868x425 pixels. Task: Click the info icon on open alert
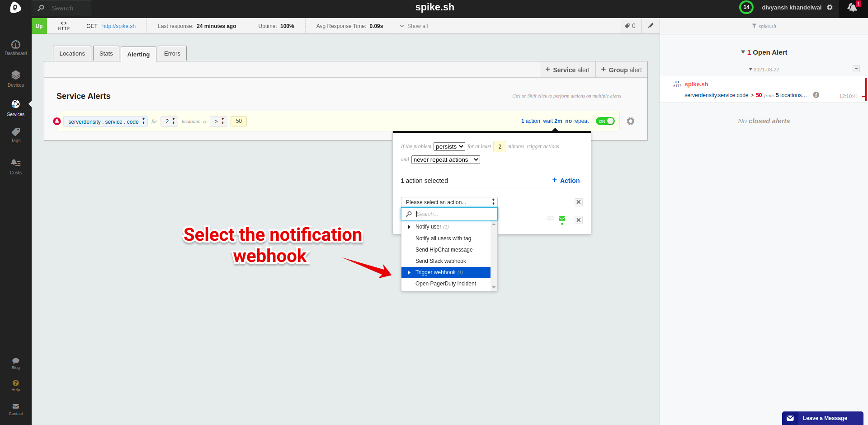(x=816, y=95)
